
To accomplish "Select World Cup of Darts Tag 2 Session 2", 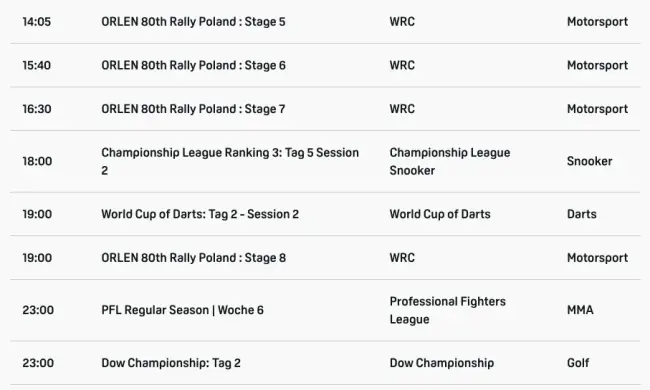I will (200, 214).
